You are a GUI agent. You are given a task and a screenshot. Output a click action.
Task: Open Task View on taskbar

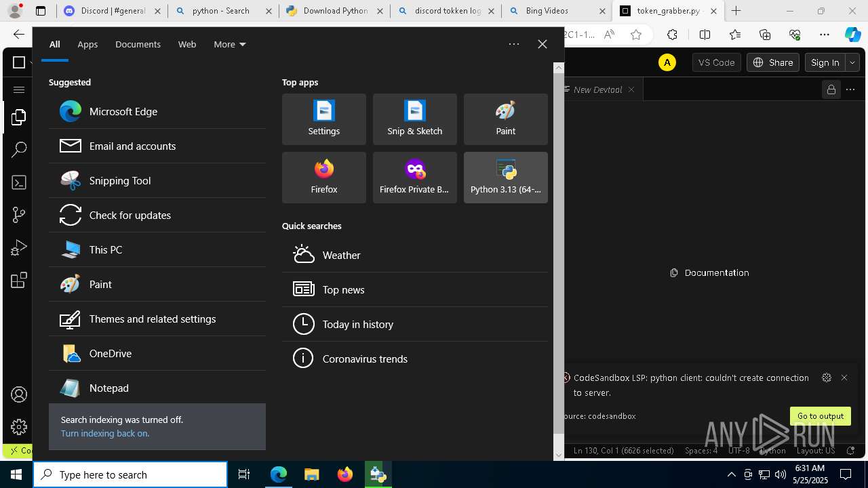[244, 474]
